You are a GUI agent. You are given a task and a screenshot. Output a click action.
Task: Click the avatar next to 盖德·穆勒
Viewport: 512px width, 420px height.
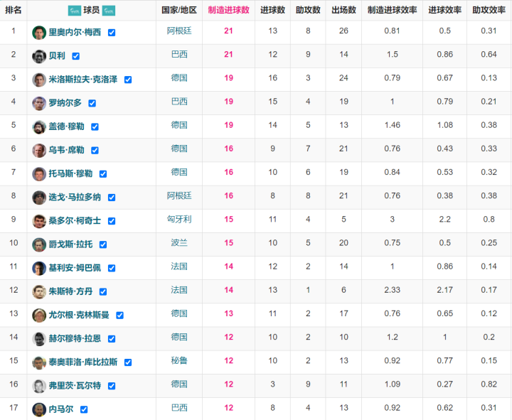point(38,126)
